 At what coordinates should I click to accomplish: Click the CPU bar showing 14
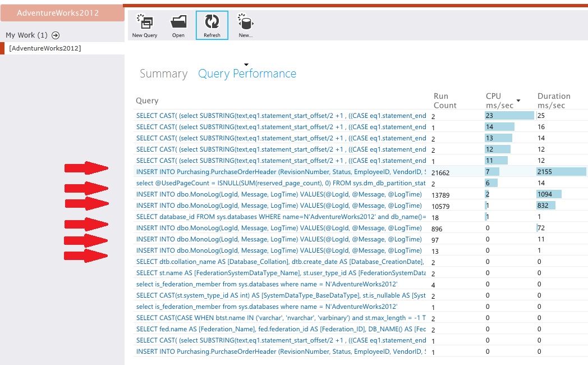pyautogui.click(x=499, y=127)
